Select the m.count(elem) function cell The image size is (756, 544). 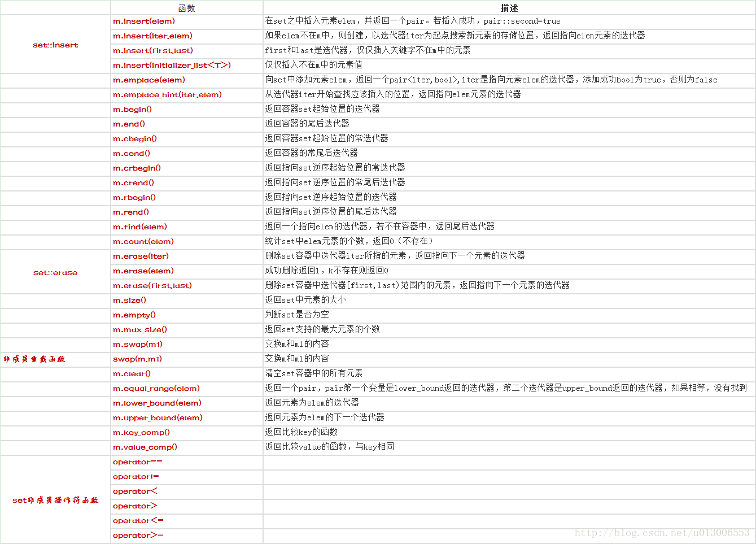click(x=187, y=242)
